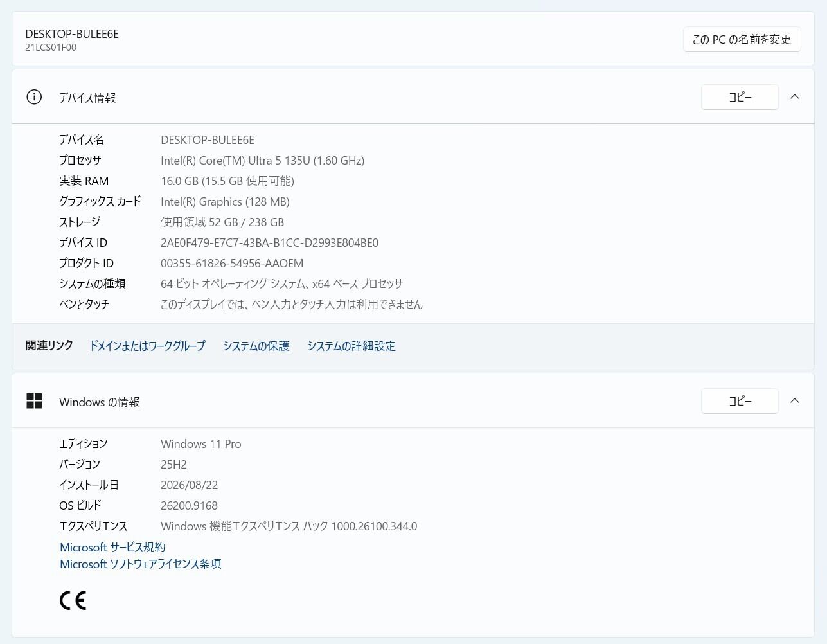Open Microsoft サービス規約 link
Viewport: 827px width, 644px height.
(x=112, y=547)
